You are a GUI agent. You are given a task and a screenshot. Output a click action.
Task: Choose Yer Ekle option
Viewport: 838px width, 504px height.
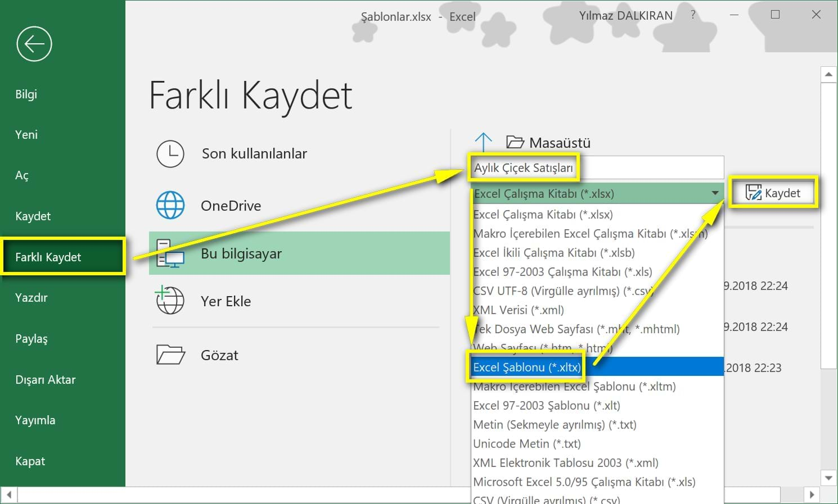point(299,301)
